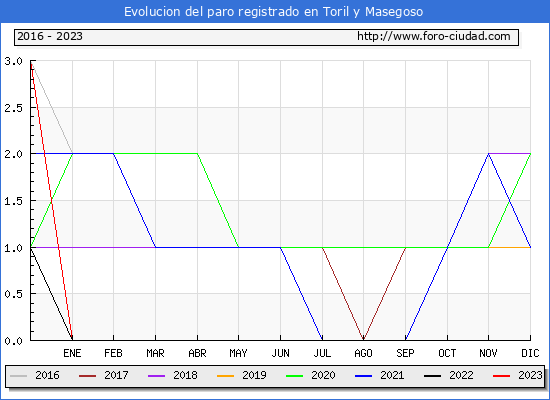Click the JUL month axis label

click(x=322, y=353)
